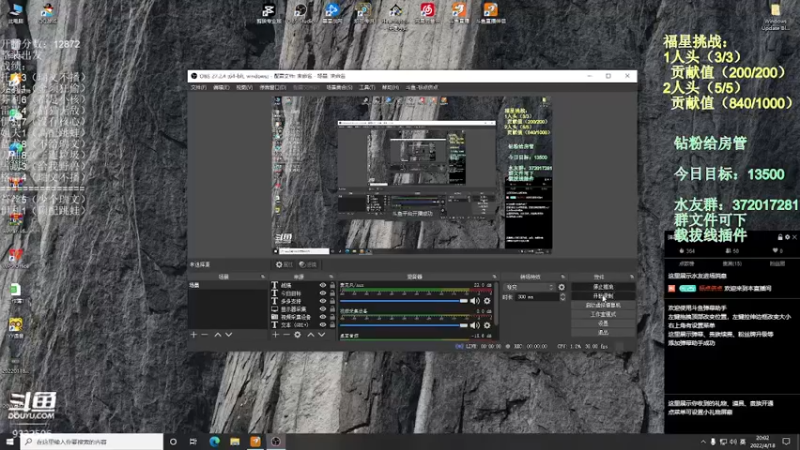Lock the danmu assistant window position
This screenshot has width=800, height=450.
(x=780, y=237)
